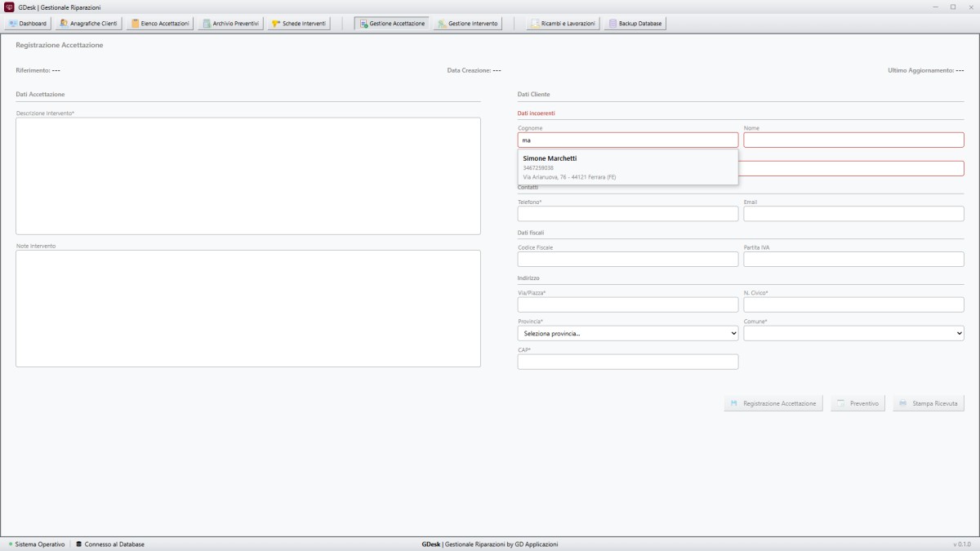The image size is (980, 551).
Task: Select the CAP input field
Action: (628, 362)
